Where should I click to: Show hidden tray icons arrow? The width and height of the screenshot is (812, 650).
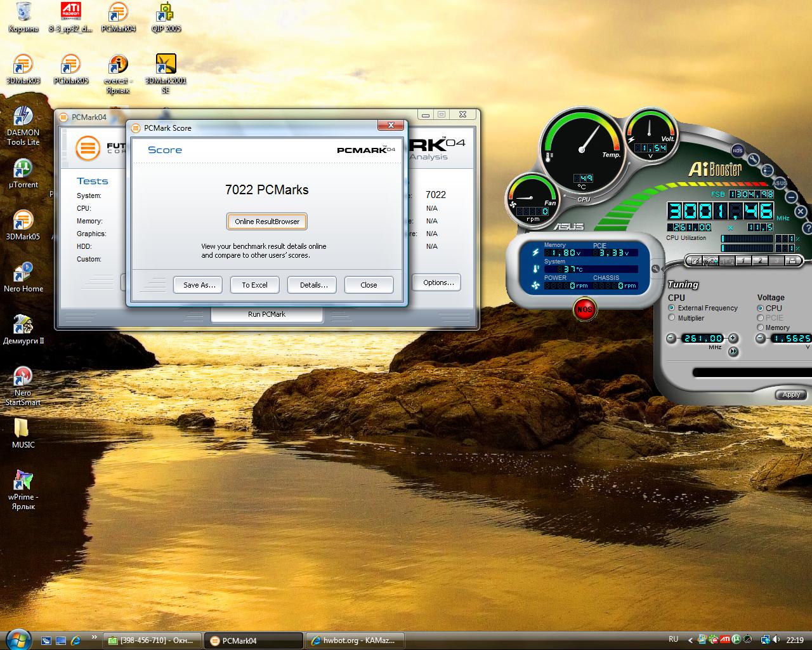[691, 640]
